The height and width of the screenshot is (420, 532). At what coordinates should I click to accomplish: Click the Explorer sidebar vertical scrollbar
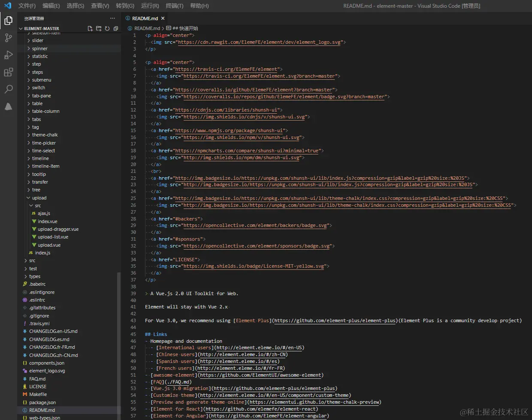(x=119, y=343)
